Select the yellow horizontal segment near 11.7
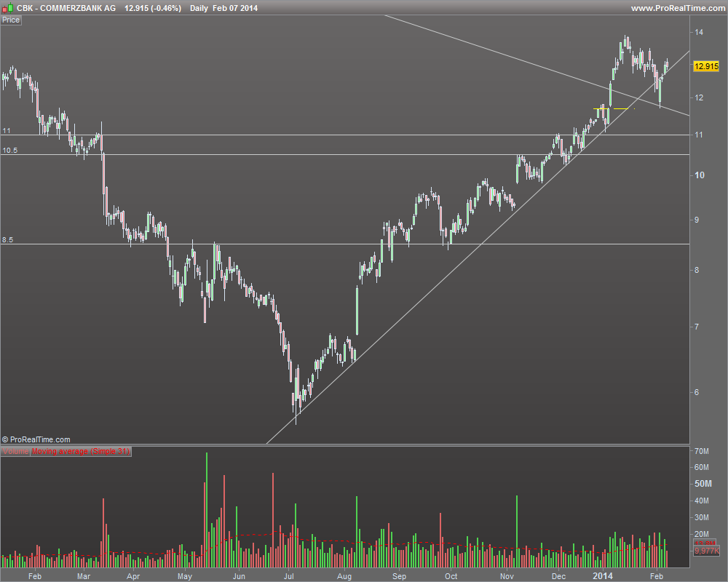The height and width of the screenshot is (582, 728). click(614, 108)
